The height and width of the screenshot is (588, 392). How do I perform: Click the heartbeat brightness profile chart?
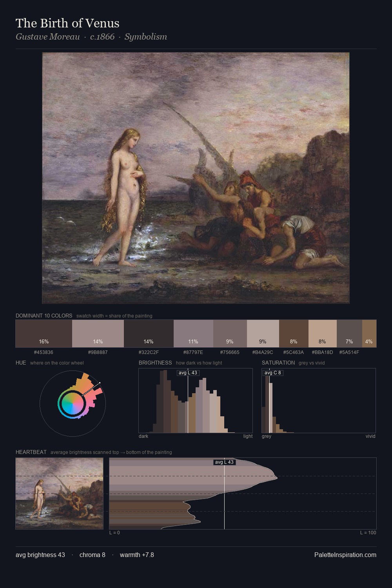[243, 494]
